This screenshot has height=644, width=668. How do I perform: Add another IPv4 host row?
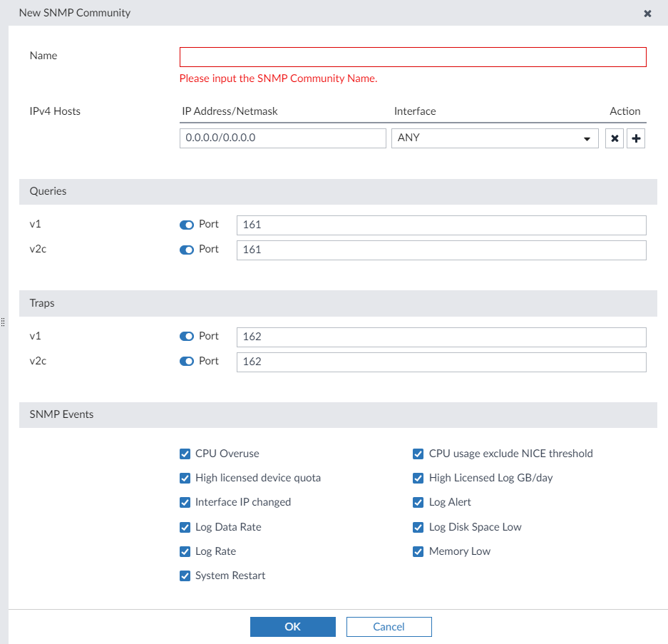click(x=635, y=138)
